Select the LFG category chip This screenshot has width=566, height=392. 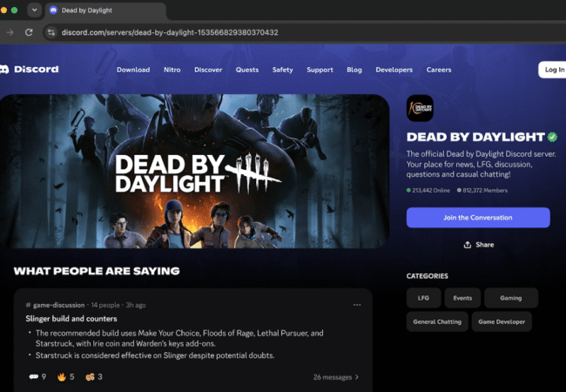tap(423, 298)
